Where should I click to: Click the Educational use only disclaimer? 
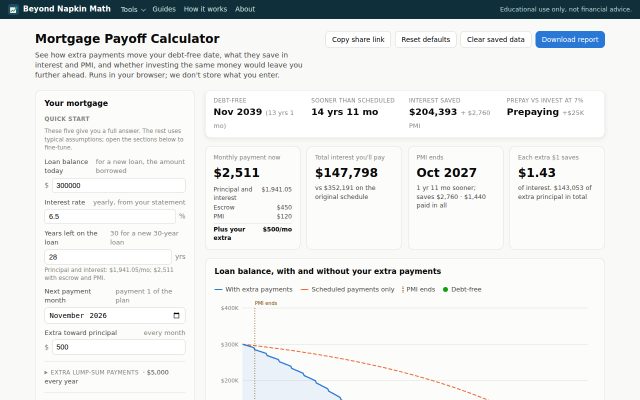(566, 9)
